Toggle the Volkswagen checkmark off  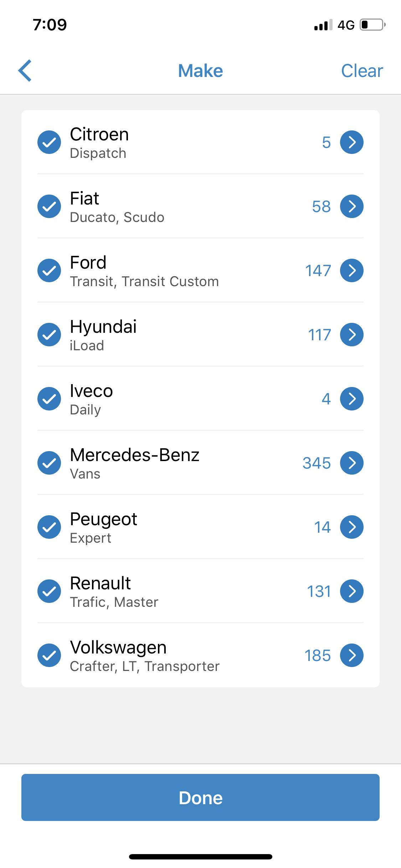tap(49, 655)
